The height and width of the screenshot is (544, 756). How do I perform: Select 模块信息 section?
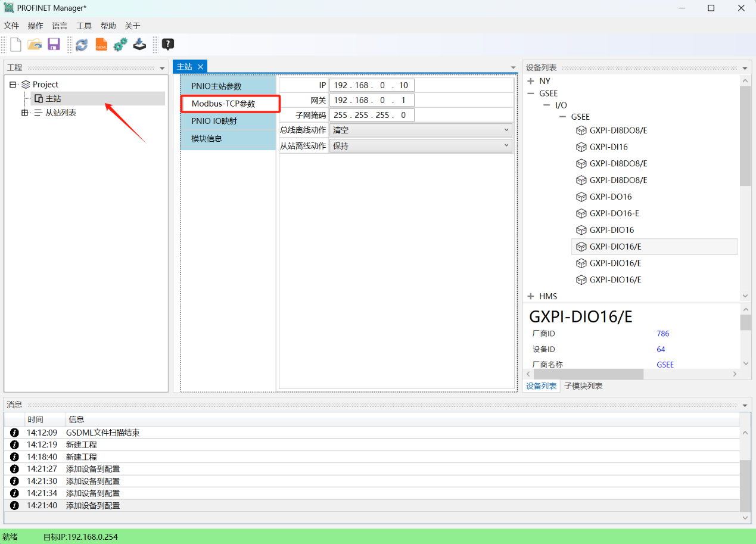click(229, 138)
